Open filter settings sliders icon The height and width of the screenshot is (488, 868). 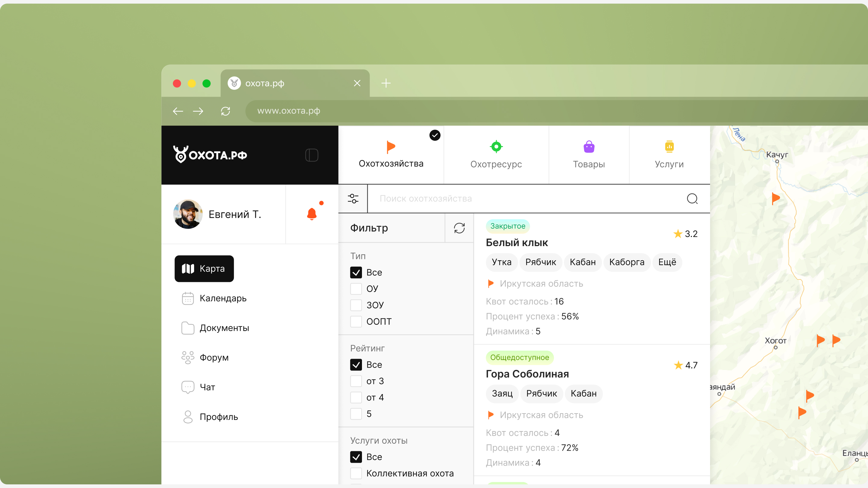pyautogui.click(x=353, y=199)
